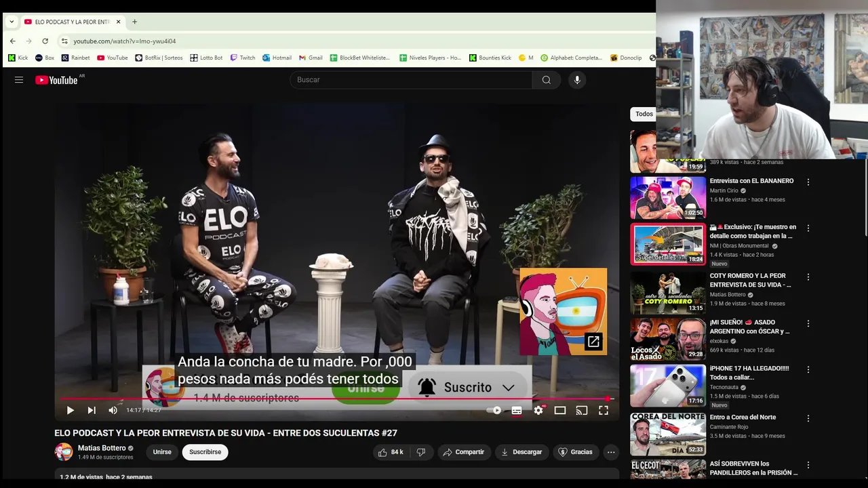
Task: Open the Hotmail bookmark
Action: tap(277, 58)
